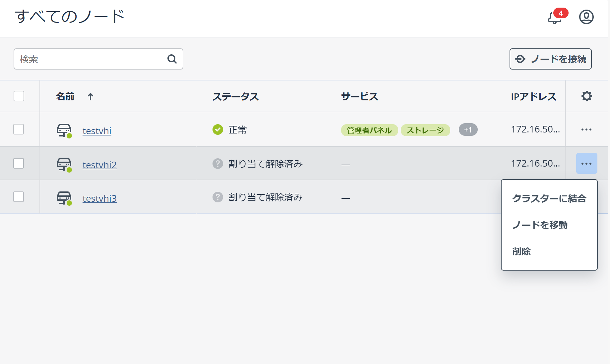610x364 pixels.
Task: Click the testvhi node server icon
Action: 64,130
